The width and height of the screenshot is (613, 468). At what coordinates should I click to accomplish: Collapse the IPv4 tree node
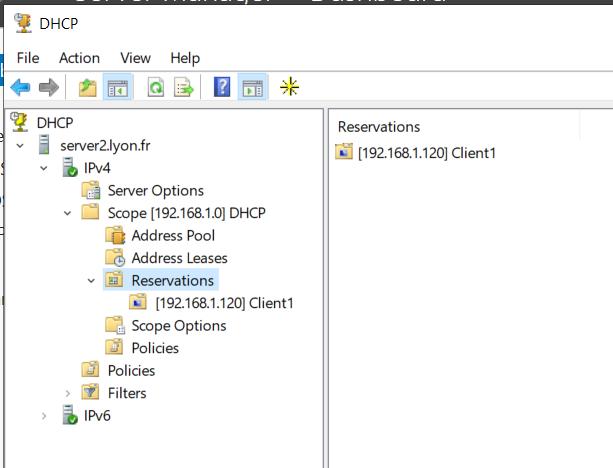pyautogui.click(x=44, y=169)
